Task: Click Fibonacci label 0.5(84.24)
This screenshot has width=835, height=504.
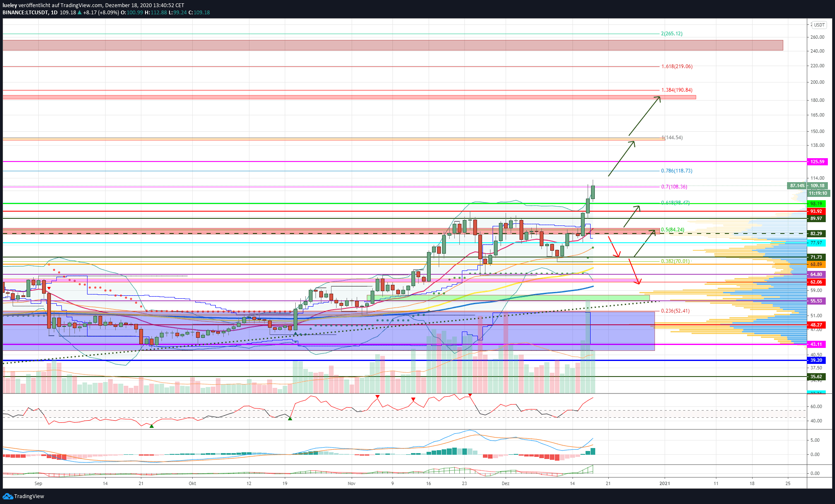Action: pos(672,230)
